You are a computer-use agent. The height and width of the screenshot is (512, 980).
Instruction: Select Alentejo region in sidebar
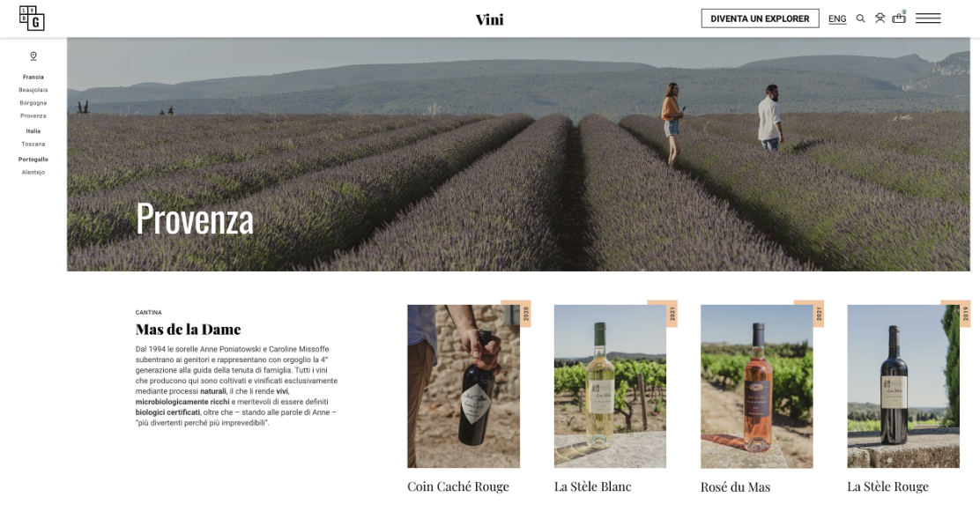tap(33, 172)
